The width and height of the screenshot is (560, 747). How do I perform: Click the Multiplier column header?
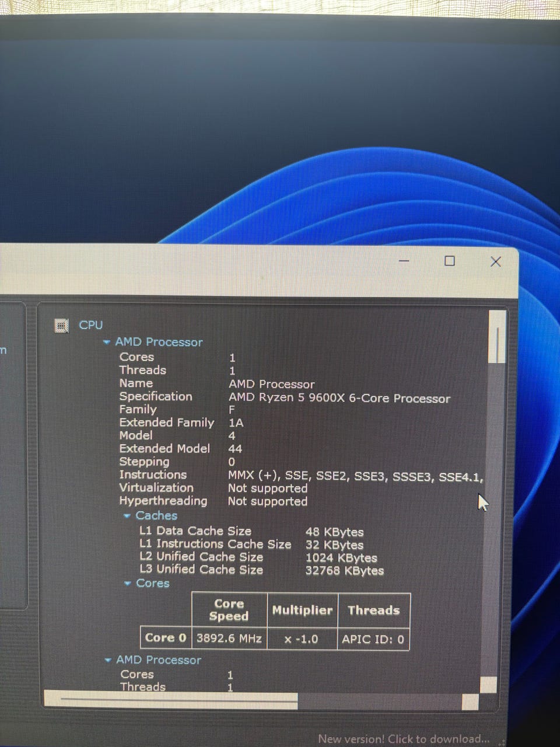pos(302,610)
